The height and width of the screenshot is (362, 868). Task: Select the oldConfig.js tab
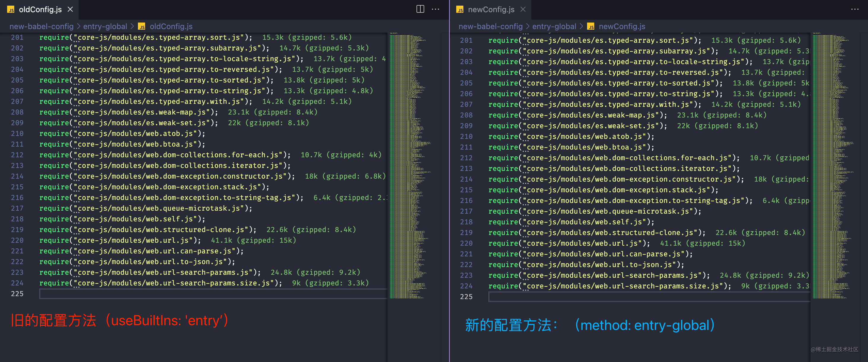click(40, 9)
